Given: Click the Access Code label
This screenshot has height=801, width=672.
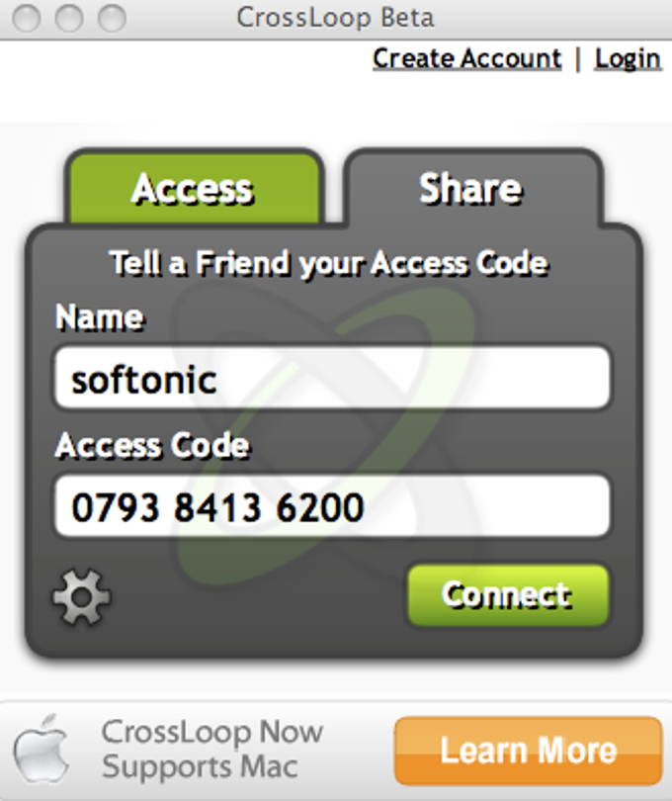Looking at the screenshot, I should click(x=152, y=445).
